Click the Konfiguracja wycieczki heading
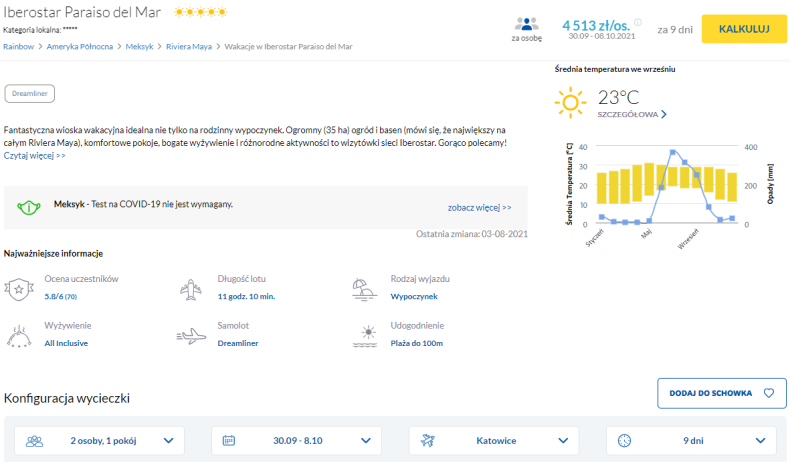 67,399
